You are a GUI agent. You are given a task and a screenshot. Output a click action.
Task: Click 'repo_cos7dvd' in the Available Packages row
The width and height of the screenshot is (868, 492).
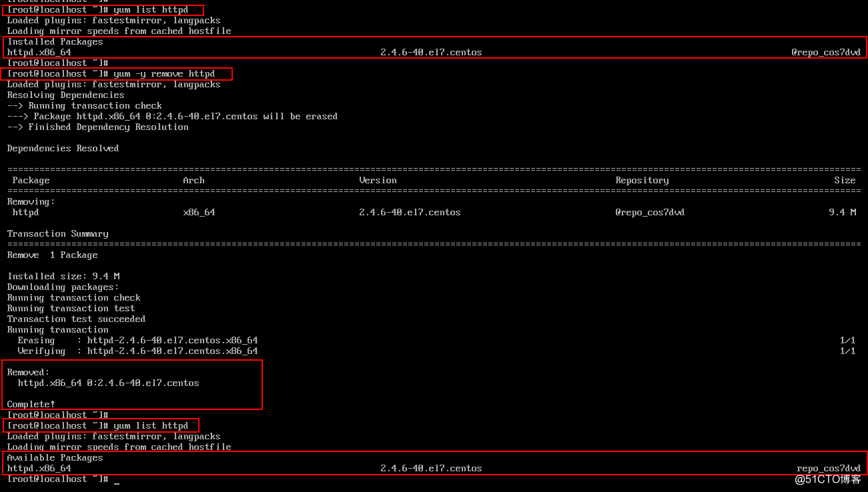(x=829, y=468)
